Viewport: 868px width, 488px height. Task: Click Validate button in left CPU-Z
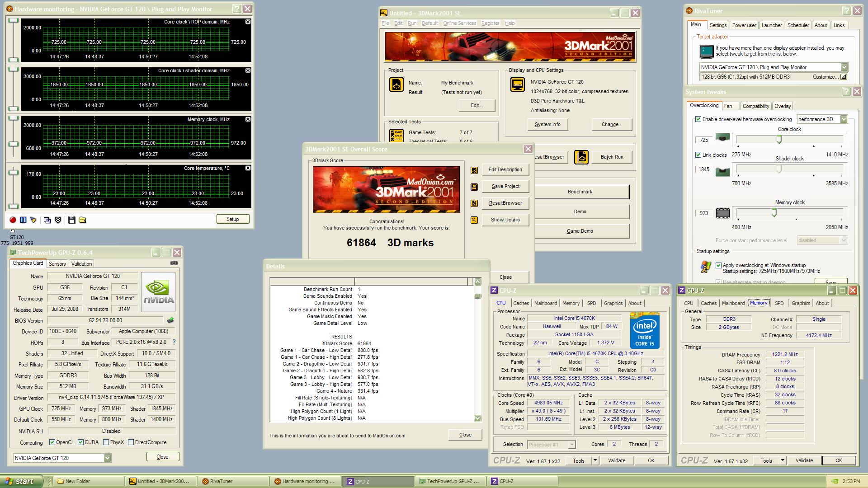coord(617,460)
